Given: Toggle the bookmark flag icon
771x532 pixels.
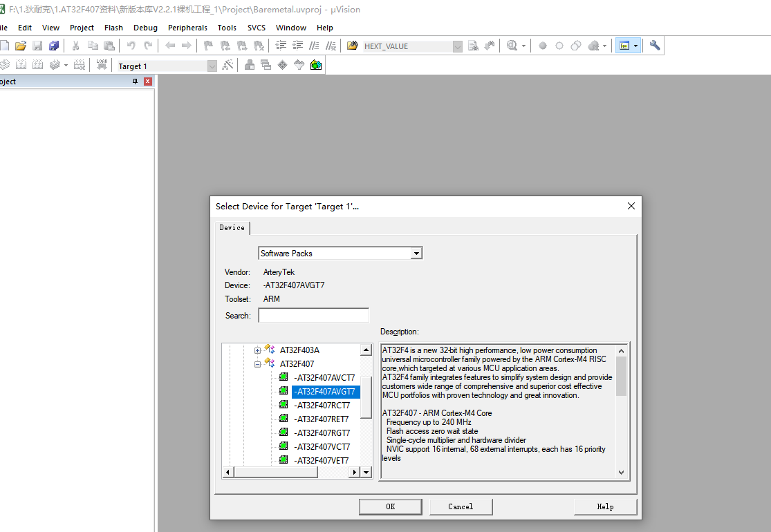Looking at the screenshot, I should coord(209,46).
